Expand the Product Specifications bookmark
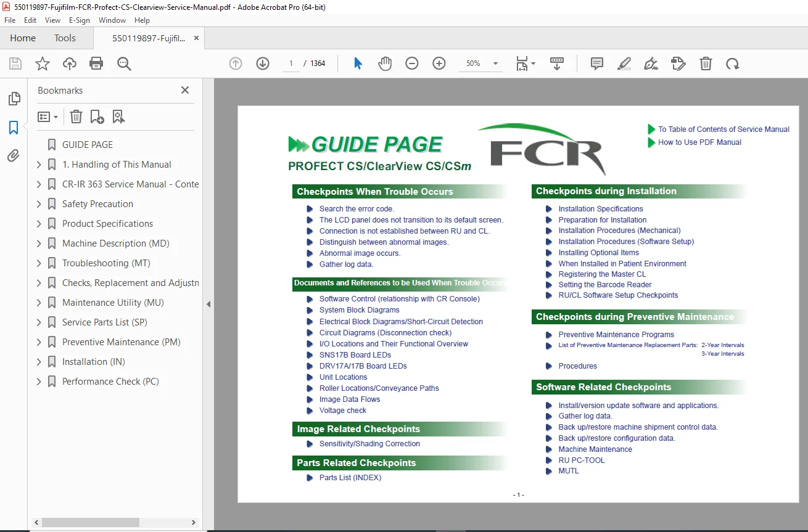 [x=39, y=224]
